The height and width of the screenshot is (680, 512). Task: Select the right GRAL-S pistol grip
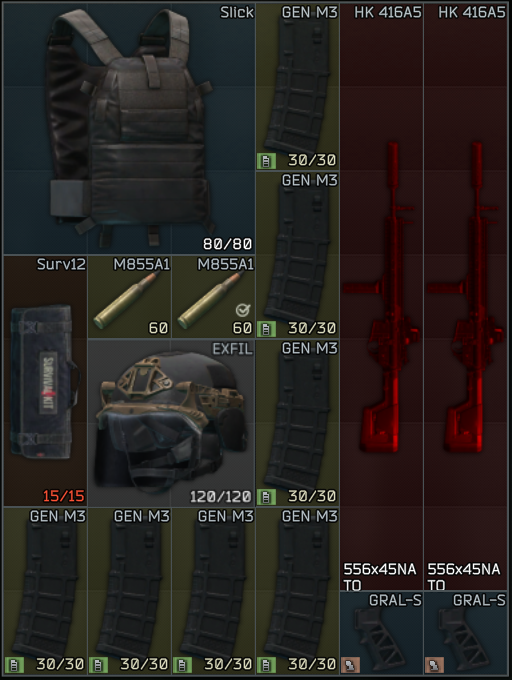[466, 633]
